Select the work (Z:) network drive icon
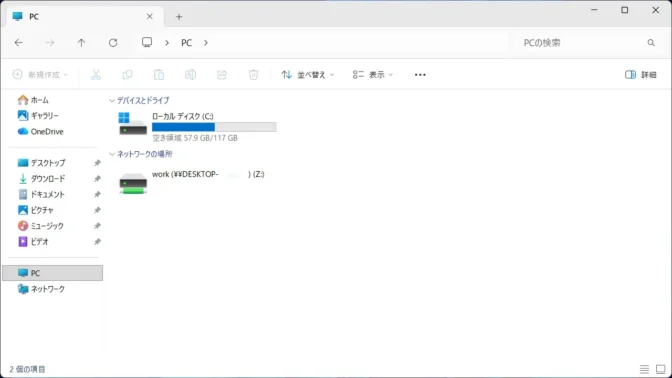 tap(133, 183)
